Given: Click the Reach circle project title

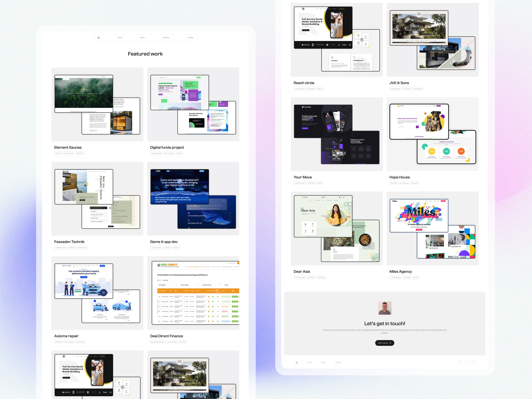Looking at the screenshot, I should pyautogui.click(x=304, y=83).
